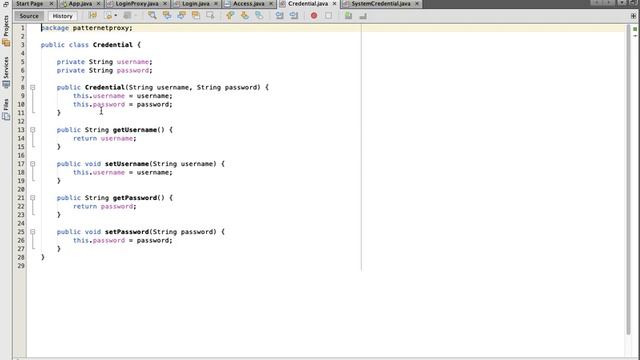The height and width of the screenshot is (360, 640).
Task: Click the Last Edit toolbar icon
Action: [x=93, y=16]
